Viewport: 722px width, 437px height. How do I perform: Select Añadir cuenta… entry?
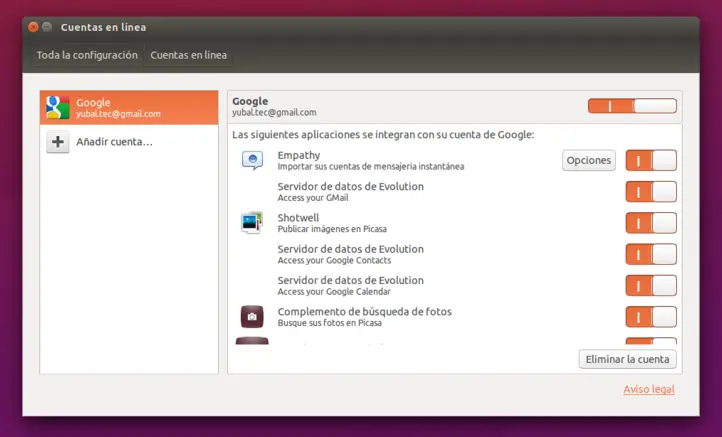click(129, 142)
